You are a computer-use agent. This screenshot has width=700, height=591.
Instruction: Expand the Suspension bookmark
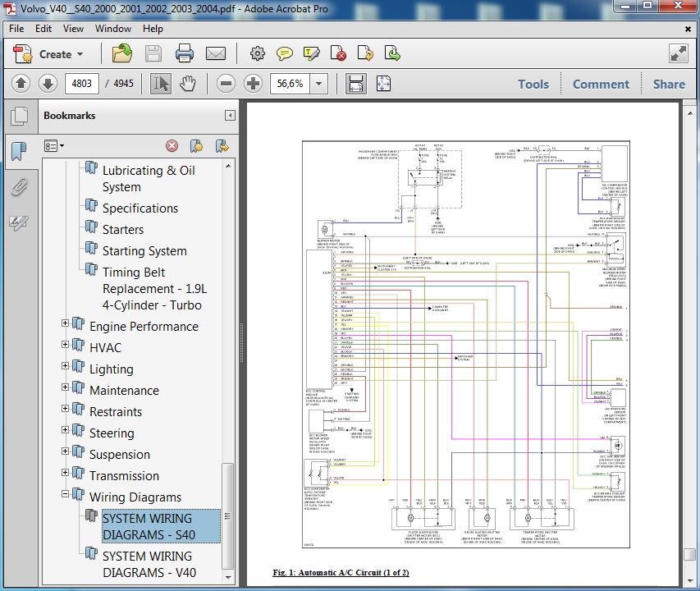[x=65, y=451]
